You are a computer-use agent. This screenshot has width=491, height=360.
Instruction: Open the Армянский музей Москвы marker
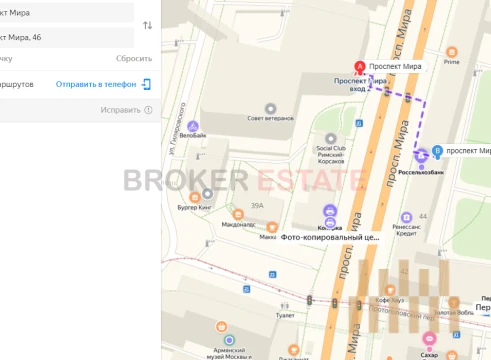click(229, 340)
